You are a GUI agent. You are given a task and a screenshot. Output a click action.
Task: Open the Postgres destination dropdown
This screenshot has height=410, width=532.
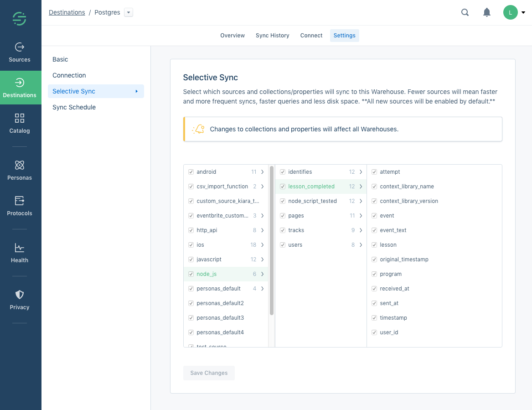coord(129,13)
